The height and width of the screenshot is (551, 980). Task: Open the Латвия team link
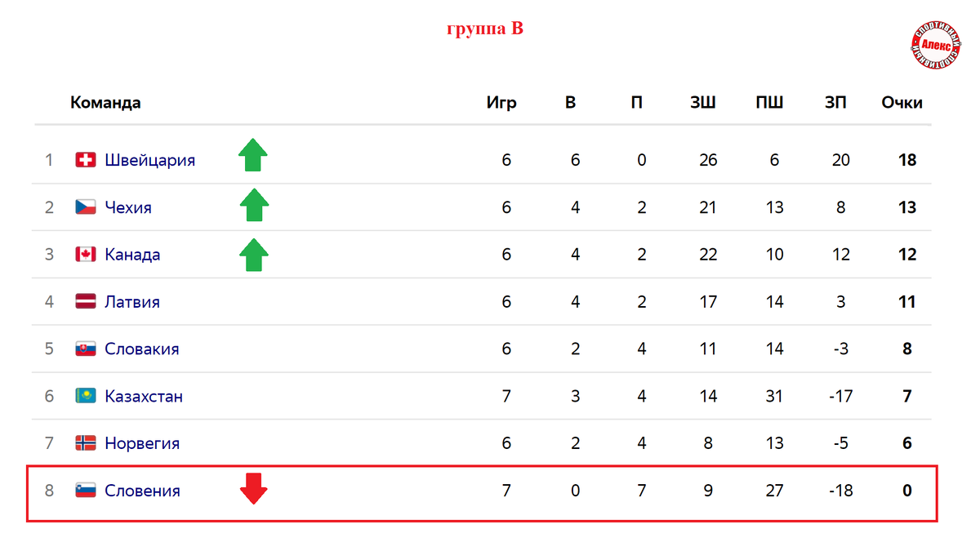132,302
